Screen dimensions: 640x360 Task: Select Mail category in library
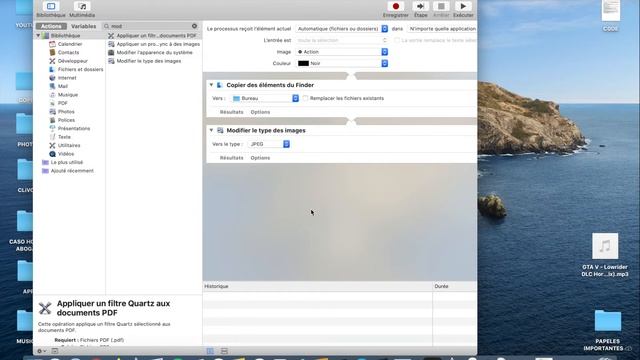pyautogui.click(x=62, y=87)
